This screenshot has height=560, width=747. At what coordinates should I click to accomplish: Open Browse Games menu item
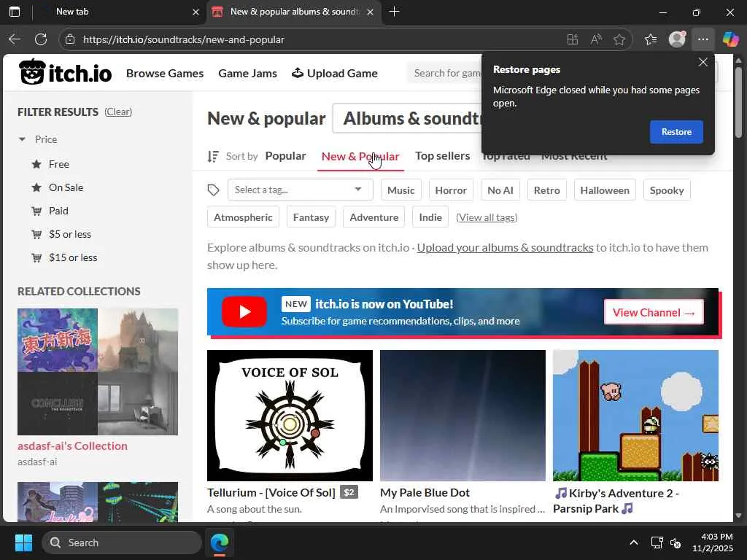pos(165,73)
